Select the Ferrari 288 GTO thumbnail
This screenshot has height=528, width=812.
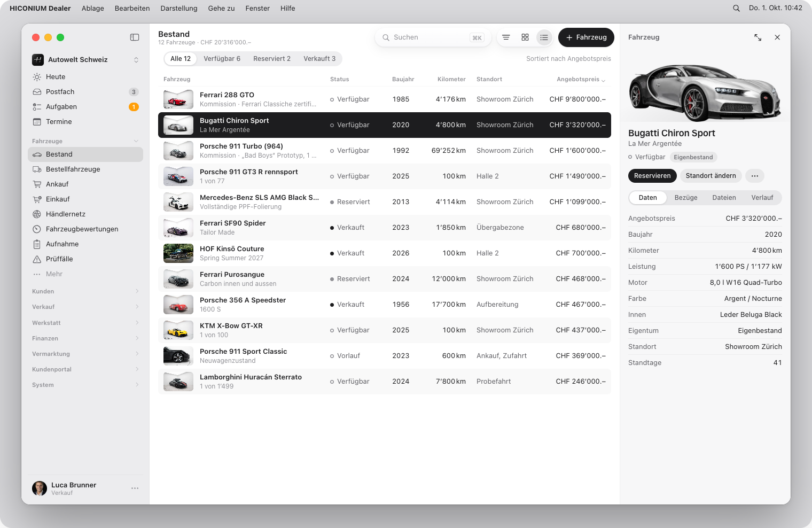point(178,99)
